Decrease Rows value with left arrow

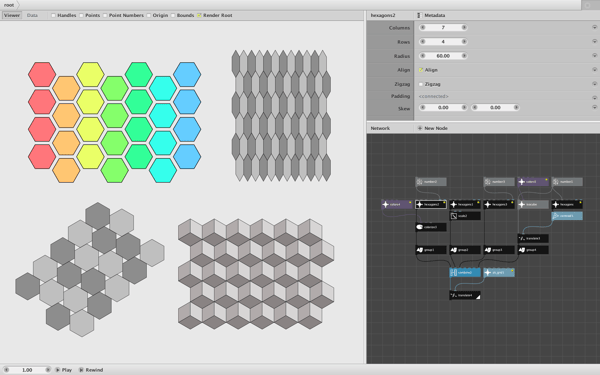pyautogui.click(x=422, y=42)
